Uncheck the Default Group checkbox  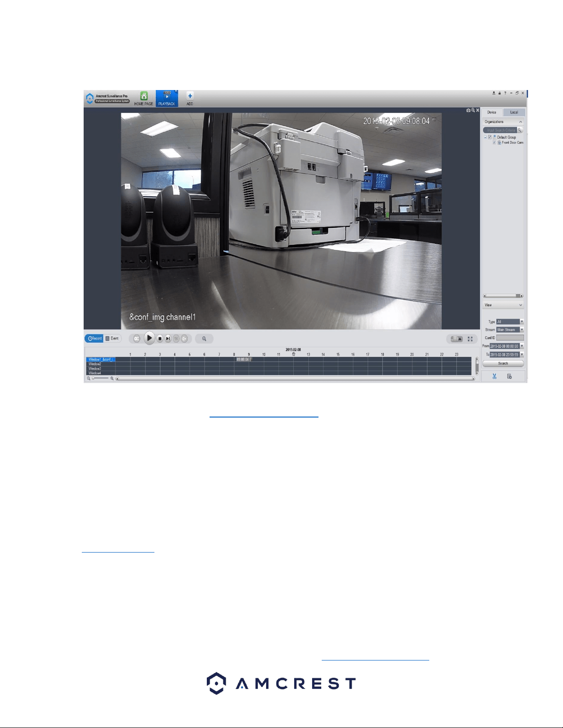(489, 137)
